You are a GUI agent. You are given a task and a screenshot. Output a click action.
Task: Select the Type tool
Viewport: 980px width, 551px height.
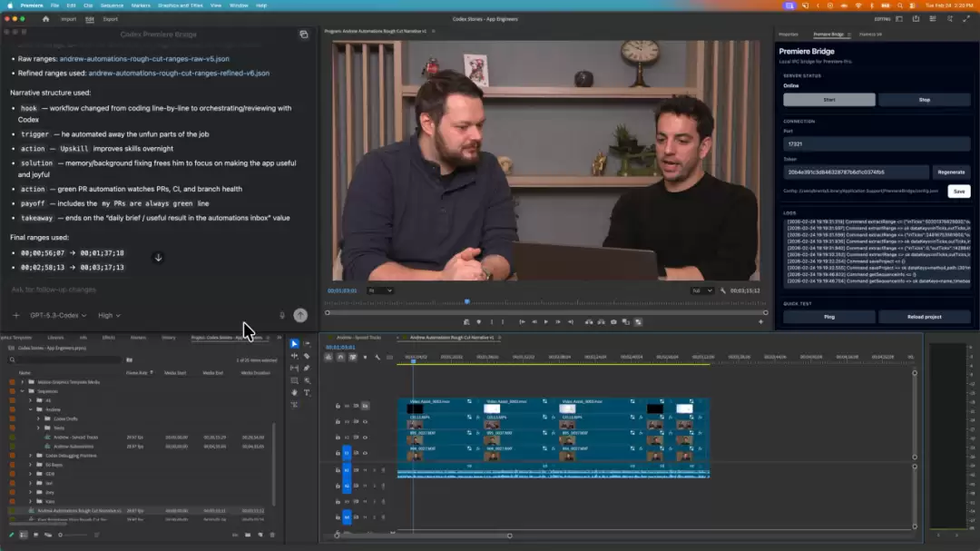307,393
